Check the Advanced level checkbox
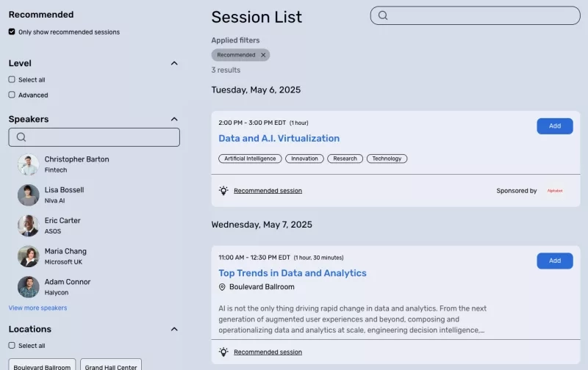Viewport: 588px width, 370px height. coord(12,95)
